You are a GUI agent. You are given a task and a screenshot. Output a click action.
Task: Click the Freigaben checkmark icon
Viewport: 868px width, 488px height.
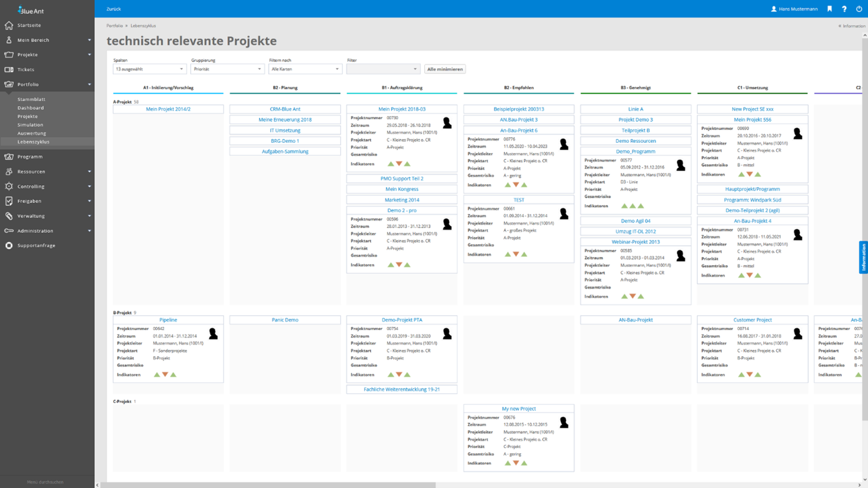click(9, 201)
